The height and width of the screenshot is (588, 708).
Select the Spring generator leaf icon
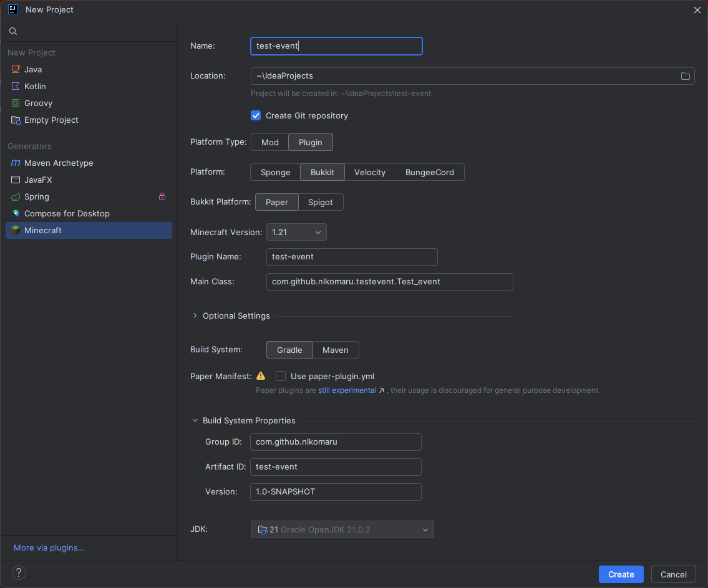click(x=16, y=196)
